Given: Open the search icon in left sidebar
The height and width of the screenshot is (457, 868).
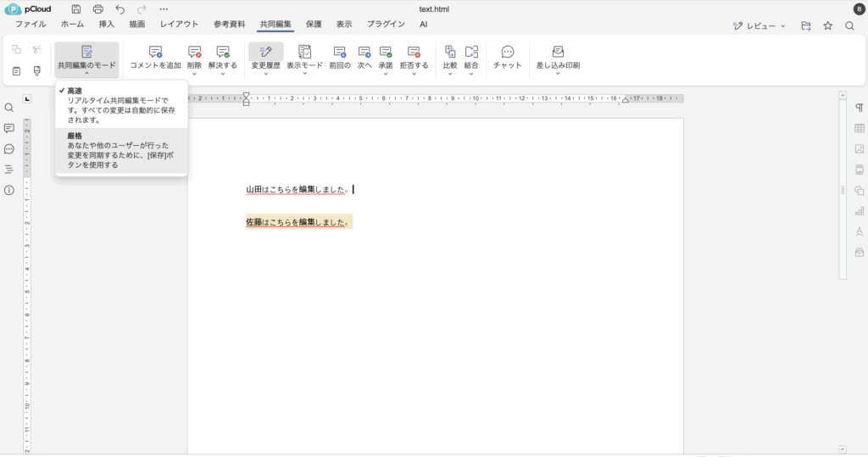Looking at the screenshot, I should tap(8, 108).
